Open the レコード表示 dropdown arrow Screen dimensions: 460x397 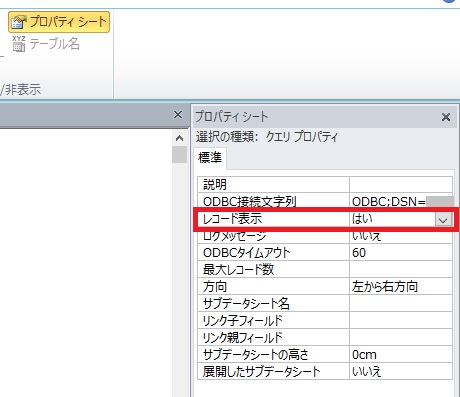(443, 220)
